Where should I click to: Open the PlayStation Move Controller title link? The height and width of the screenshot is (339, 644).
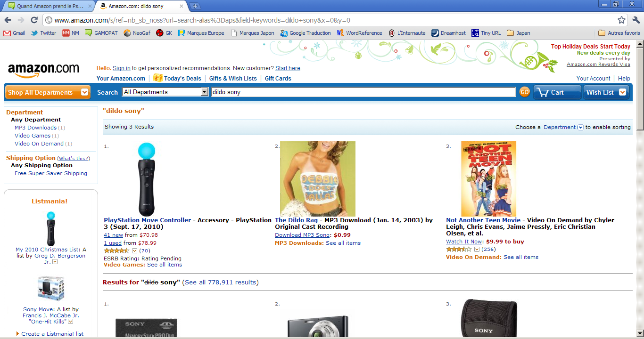(148, 220)
